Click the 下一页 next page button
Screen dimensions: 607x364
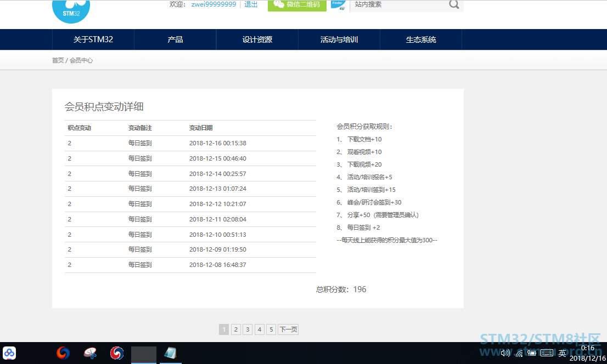coord(288,329)
